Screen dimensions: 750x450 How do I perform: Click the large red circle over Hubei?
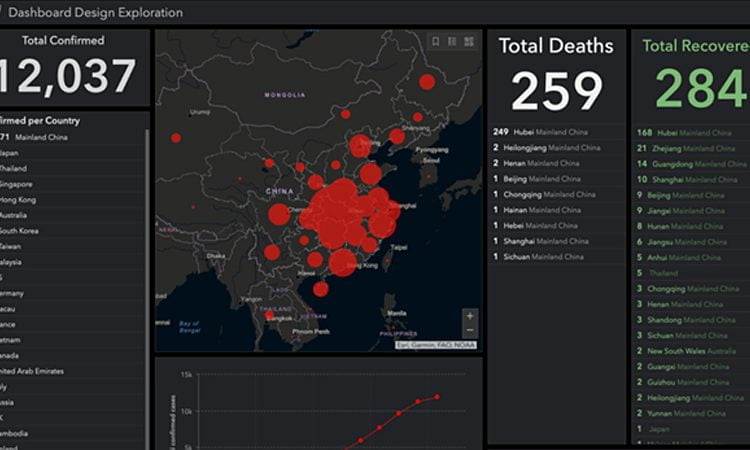click(x=338, y=212)
